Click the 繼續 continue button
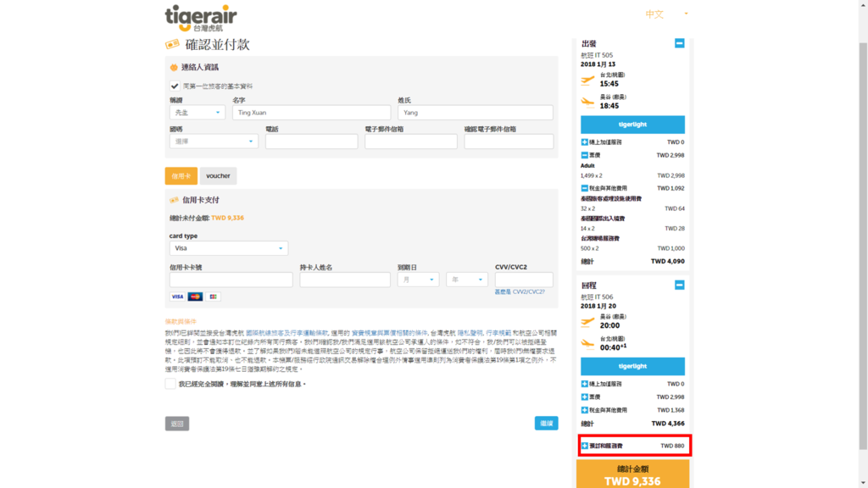The width and height of the screenshot is (868, 488). (x=547, y=424)
